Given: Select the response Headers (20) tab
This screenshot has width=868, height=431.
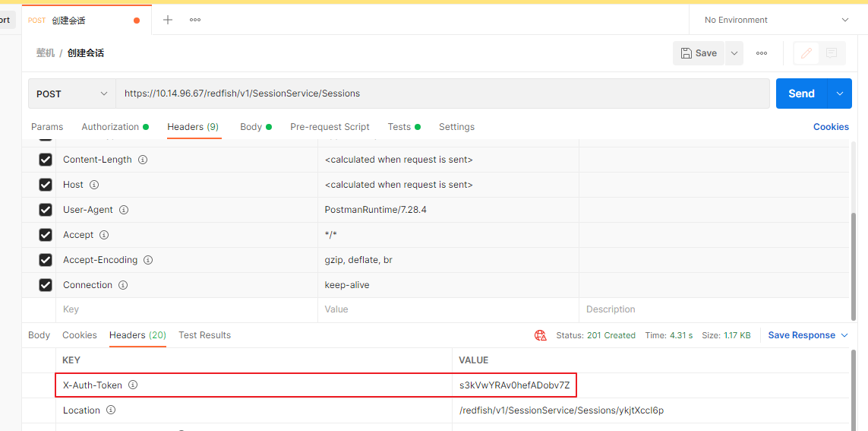Looking at the screenshot, I should pyautogui.click(x=138, y=335).
